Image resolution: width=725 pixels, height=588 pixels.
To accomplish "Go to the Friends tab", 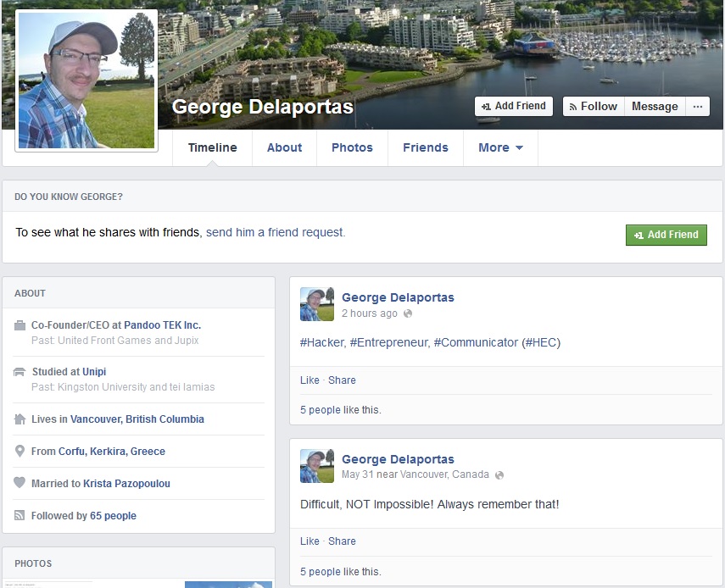I will pyautogui.click(x=426, y=147).
